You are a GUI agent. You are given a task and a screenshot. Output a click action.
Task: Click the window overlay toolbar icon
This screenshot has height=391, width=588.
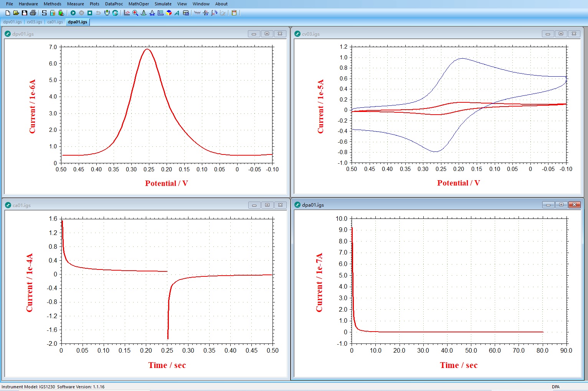point(186,13)
